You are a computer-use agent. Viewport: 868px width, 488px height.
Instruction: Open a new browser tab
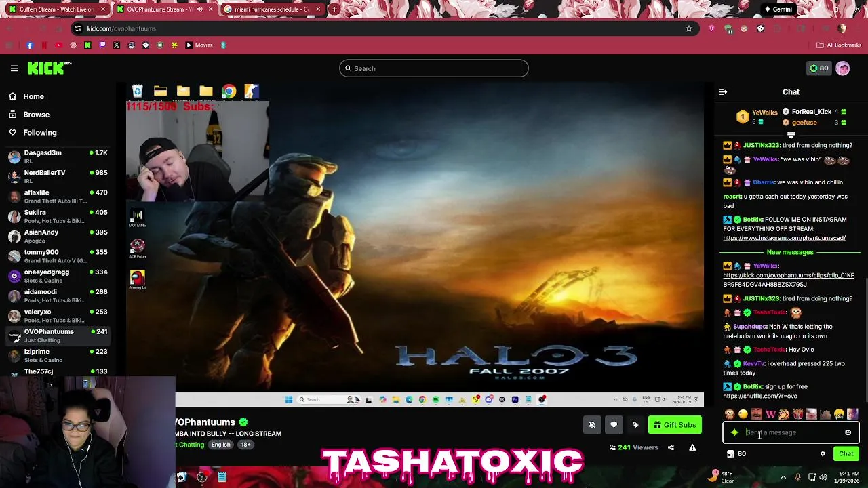click(335, 9)
